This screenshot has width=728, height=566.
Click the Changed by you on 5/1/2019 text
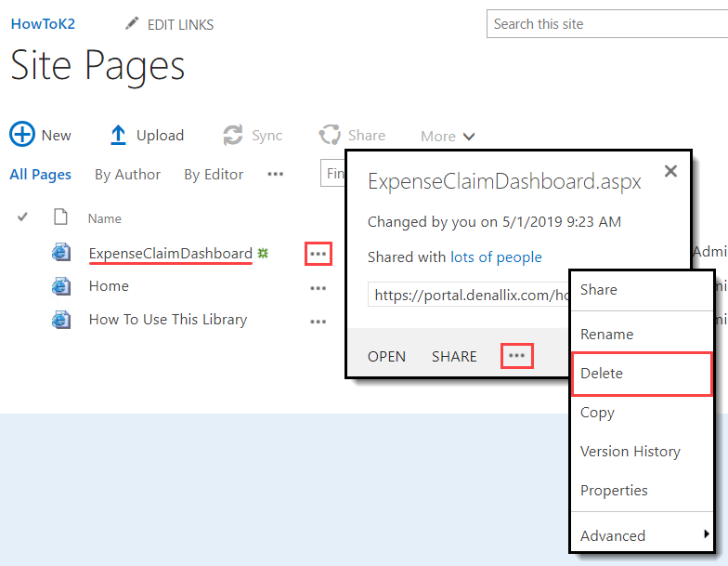(494, 221)
